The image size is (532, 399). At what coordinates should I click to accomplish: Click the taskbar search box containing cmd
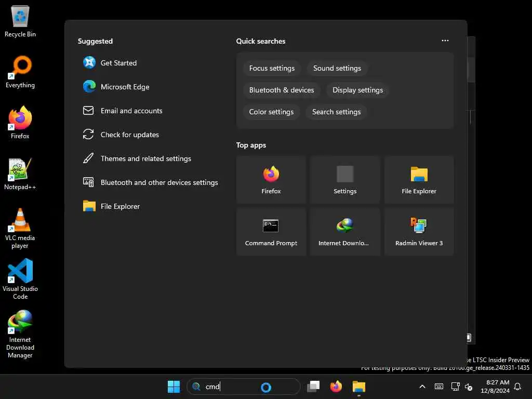tap(243, 387)
